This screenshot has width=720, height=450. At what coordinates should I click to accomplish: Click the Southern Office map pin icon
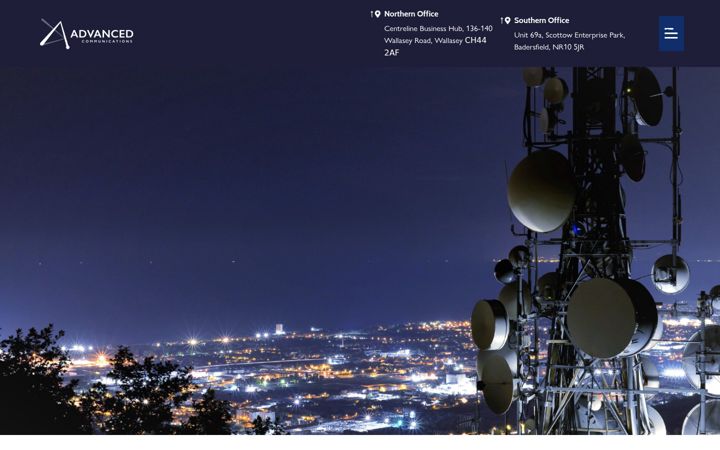click(x=507, y=21)
